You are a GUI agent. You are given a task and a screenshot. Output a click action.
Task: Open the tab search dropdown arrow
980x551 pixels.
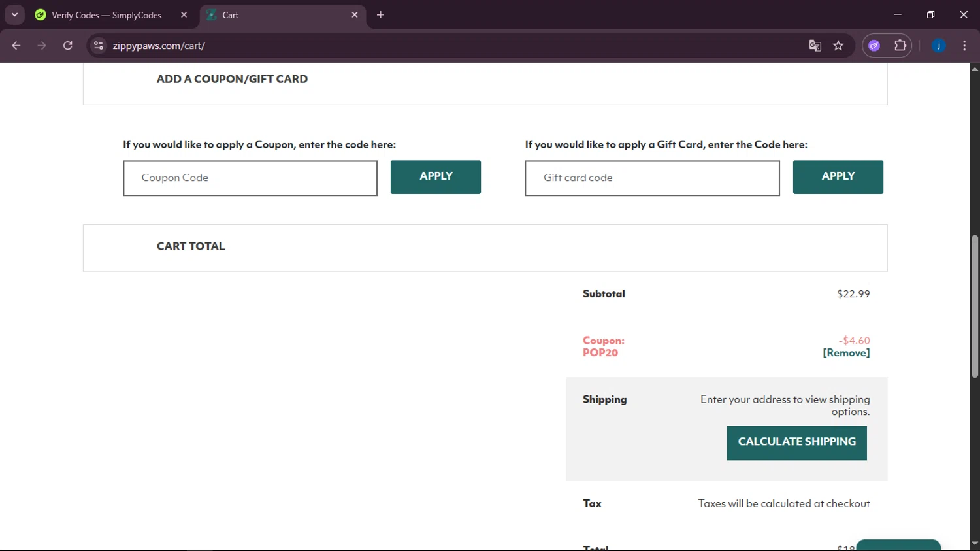[x=14, y=14]
